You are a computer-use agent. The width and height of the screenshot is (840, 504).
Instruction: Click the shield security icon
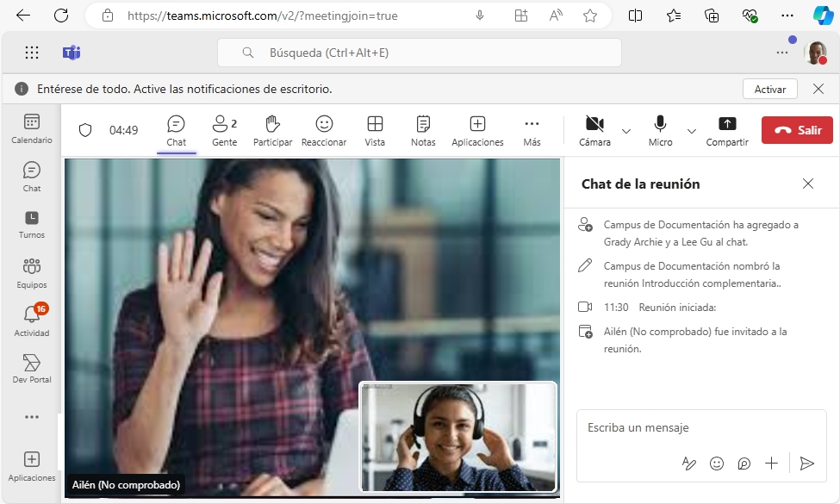(x=84, y=130)
